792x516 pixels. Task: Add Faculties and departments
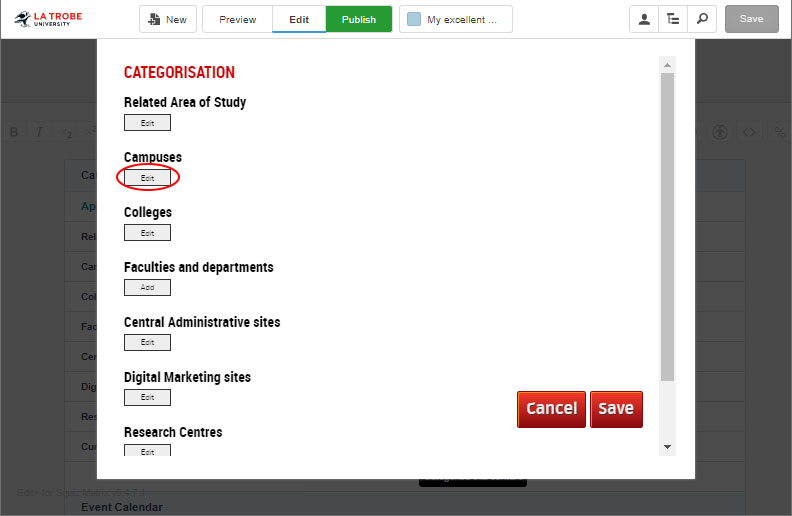tap(147, 288)
